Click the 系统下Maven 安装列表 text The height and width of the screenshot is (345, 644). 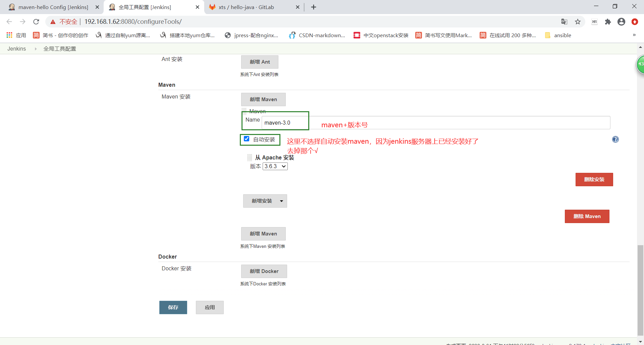tap(263, 247)
